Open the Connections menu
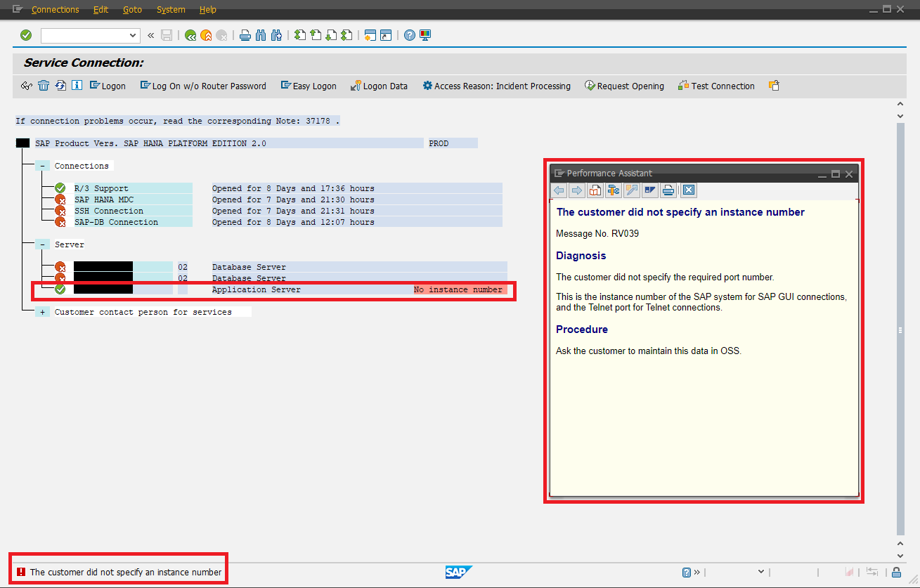This screenshot has width=920, height=588. pyautogui.click(x=55, y=10)
